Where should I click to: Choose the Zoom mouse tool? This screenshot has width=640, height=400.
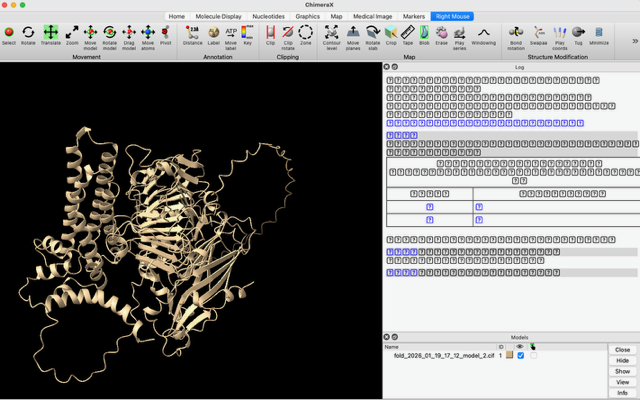coord(72,35)
